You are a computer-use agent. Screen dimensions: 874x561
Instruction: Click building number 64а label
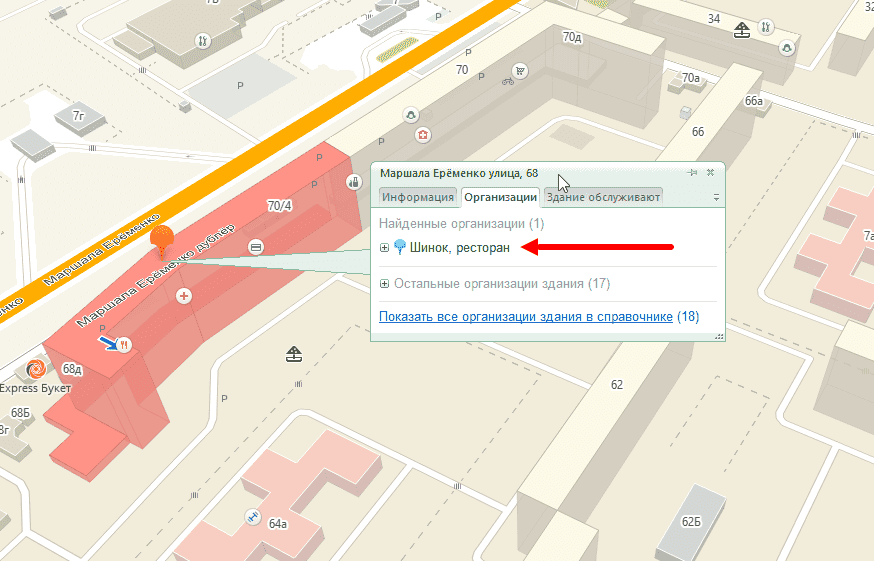278,524
